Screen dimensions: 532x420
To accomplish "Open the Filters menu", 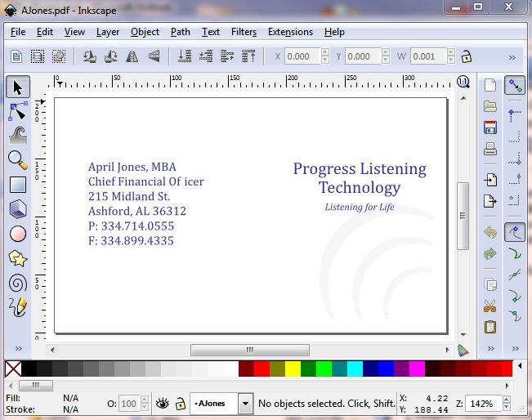I will pyautogui.click(x=244, y=32).
